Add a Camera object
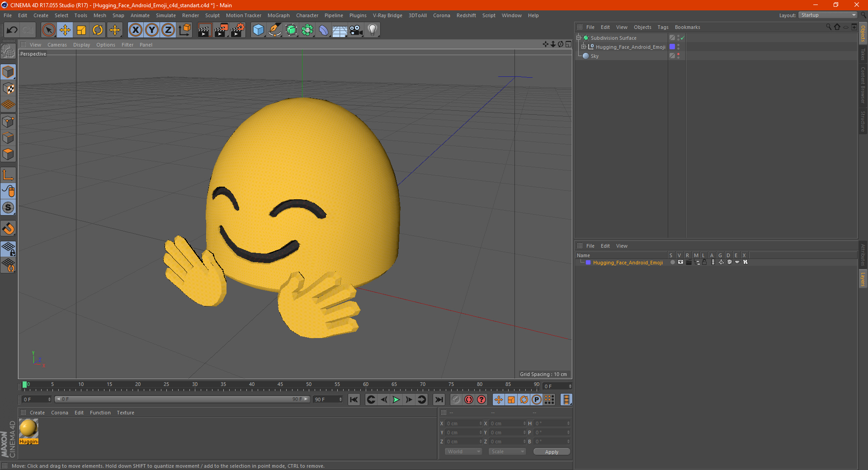The height and width of the screenshot is (470, 868). tap(356, 30)
